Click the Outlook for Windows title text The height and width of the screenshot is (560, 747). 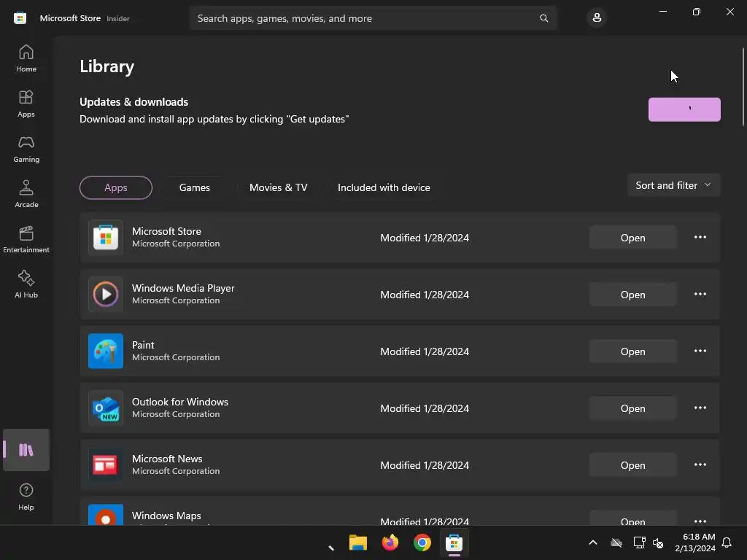180,402
